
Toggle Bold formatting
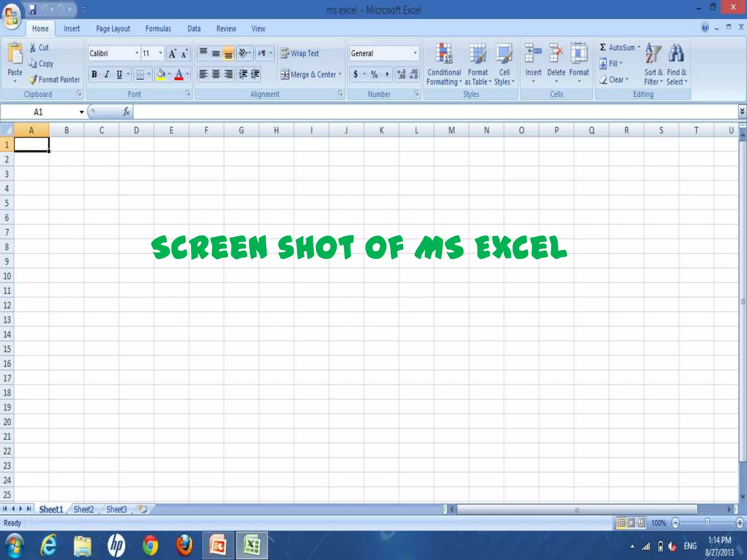click(x=94, y=74)
